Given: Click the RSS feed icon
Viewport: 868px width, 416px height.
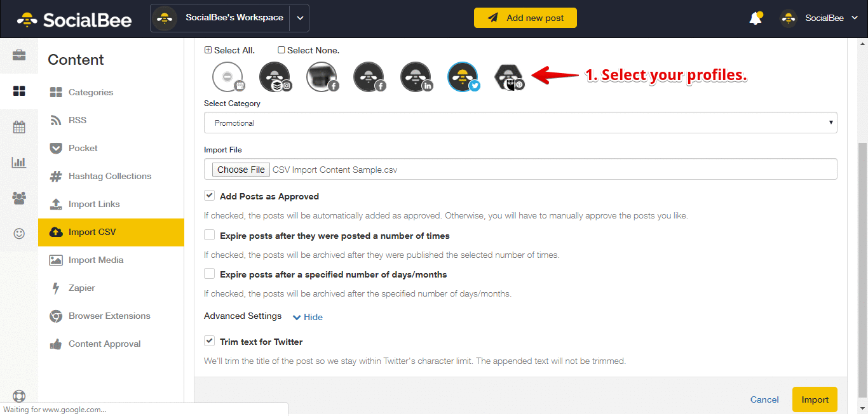Looking at the screenshot, I should (56, 120).
